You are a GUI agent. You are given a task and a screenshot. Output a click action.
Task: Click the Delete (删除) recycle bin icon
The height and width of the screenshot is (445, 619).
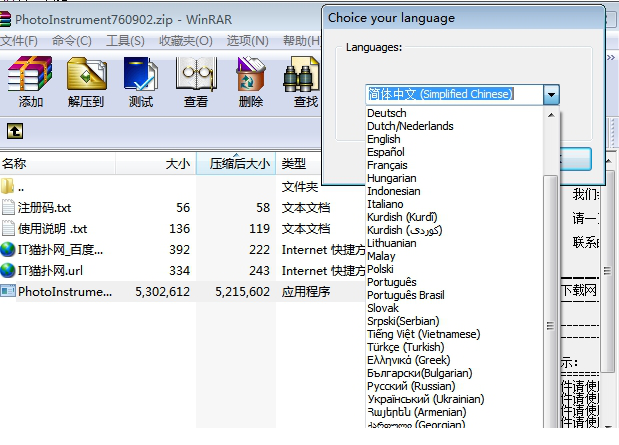[x=250, y=74]
